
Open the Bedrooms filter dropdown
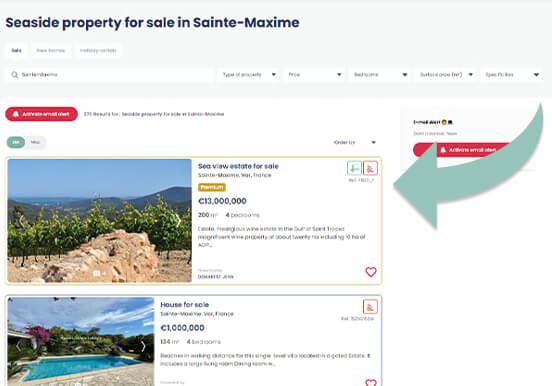coord(380,75)
